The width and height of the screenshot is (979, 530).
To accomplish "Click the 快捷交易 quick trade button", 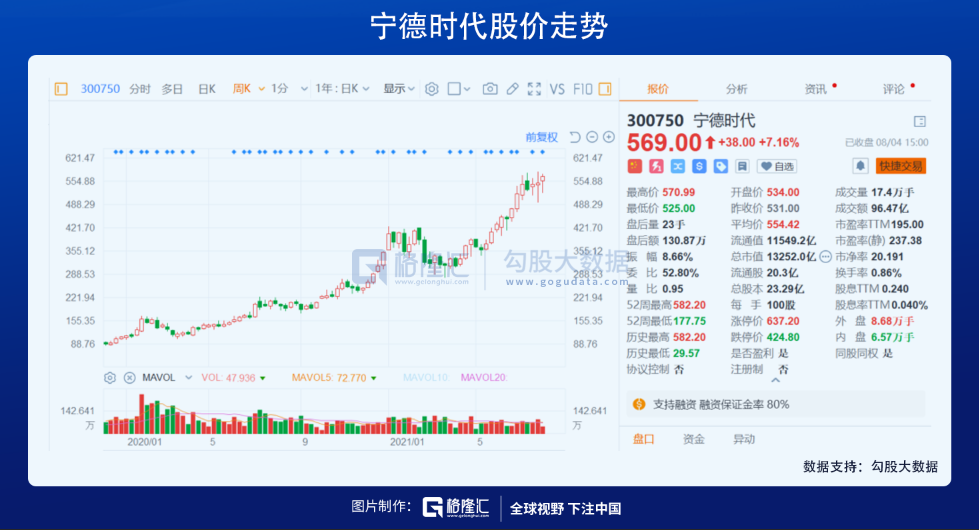I will pos(901,166).
